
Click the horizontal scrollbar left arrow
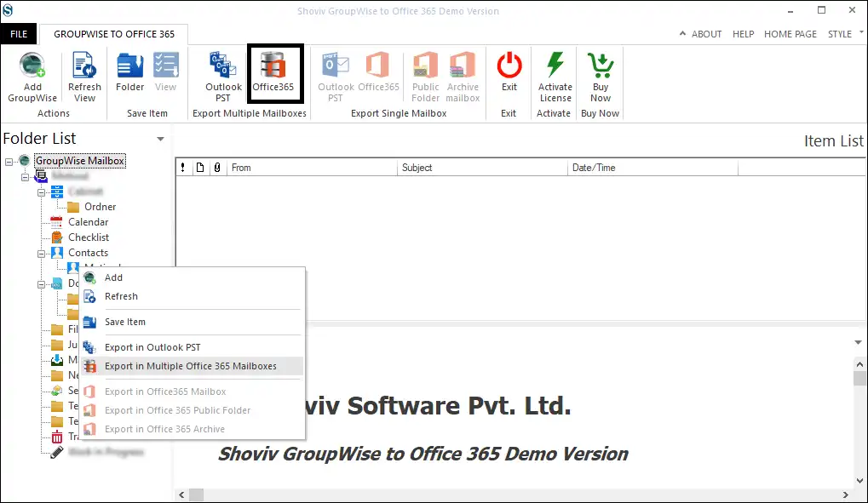(x=181, y=494)
